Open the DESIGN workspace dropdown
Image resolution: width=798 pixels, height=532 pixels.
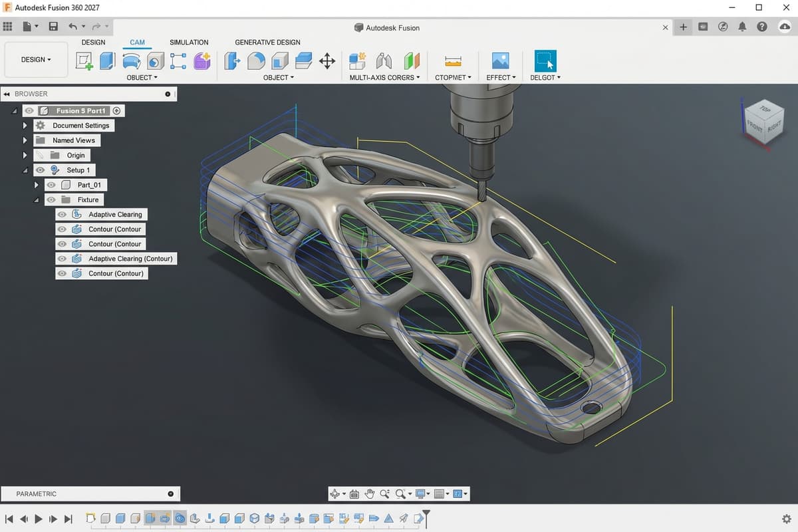[x=36, y=60]
